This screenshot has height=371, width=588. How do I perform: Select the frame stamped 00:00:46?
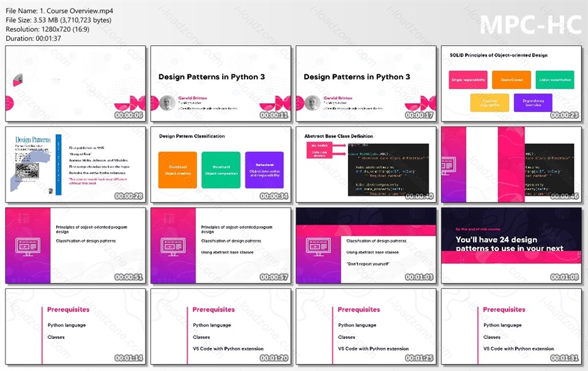pyautogui.click(x=511, y=165)
